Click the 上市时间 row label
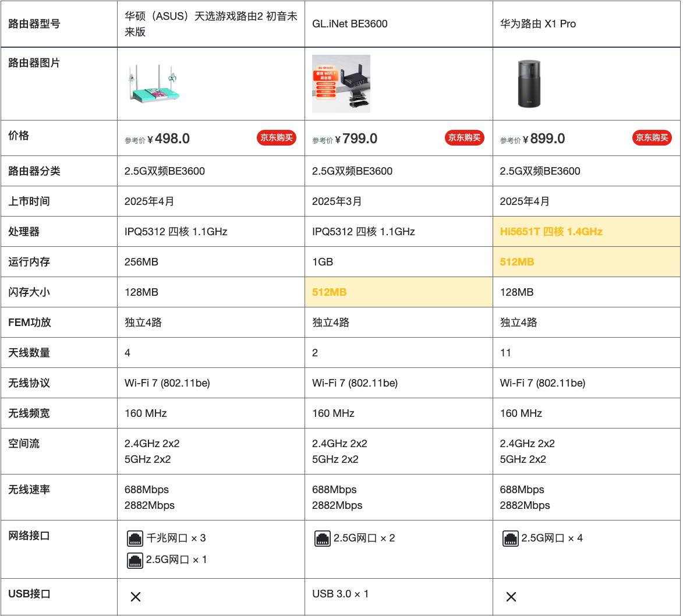This screenshot has height=616, width=683. tap(29, 201)
